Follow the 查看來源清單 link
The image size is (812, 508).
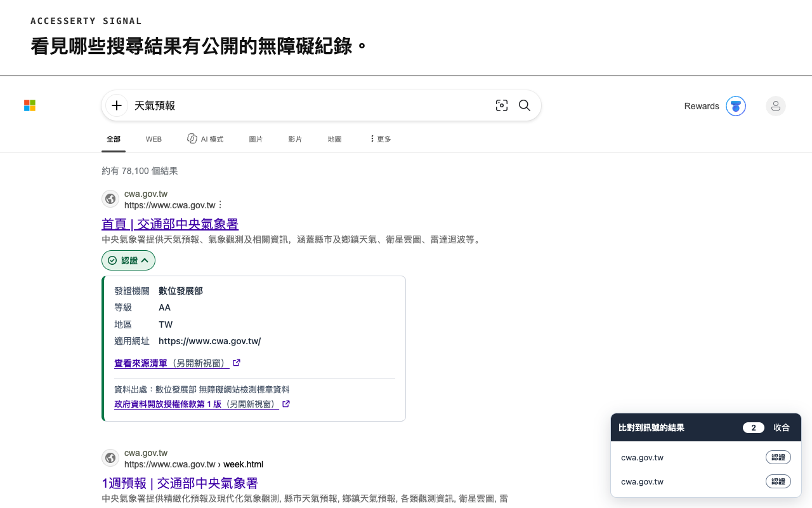[x=172, y=363]
